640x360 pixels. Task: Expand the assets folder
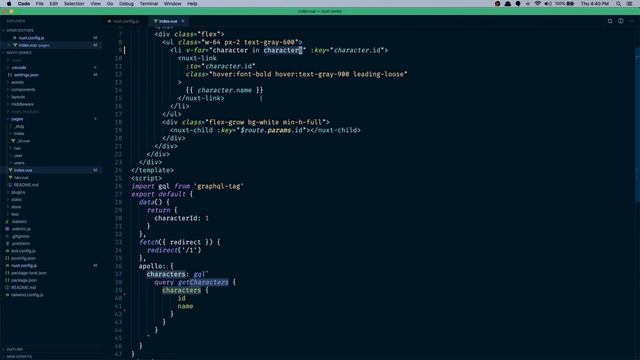point(17,82)
